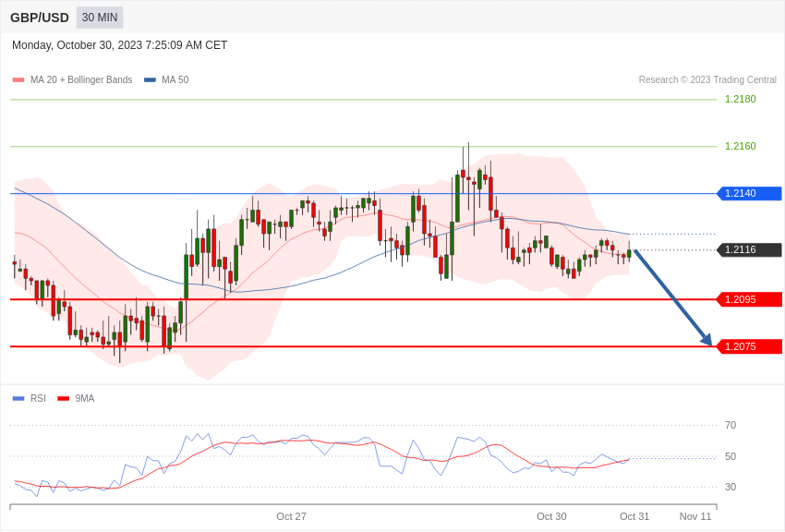Screen dimensions: 785x532
Task: Click the RSI 70 level label
Action: coord(731,426)
